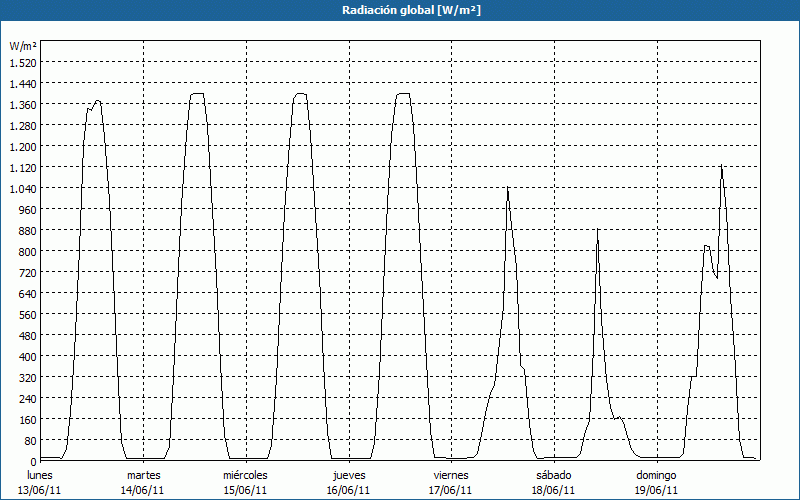Click the 'jueves' day label
This screenshot has width=800, height=500.
[349, 475]
